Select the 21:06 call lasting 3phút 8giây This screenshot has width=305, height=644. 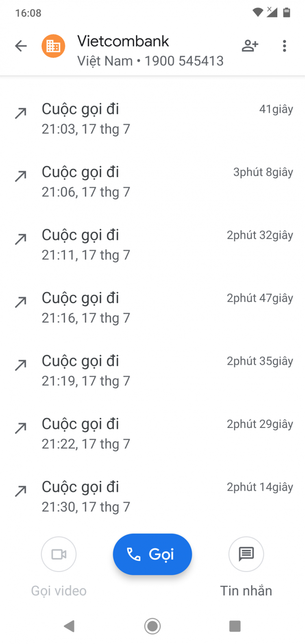tap(152, 182)
